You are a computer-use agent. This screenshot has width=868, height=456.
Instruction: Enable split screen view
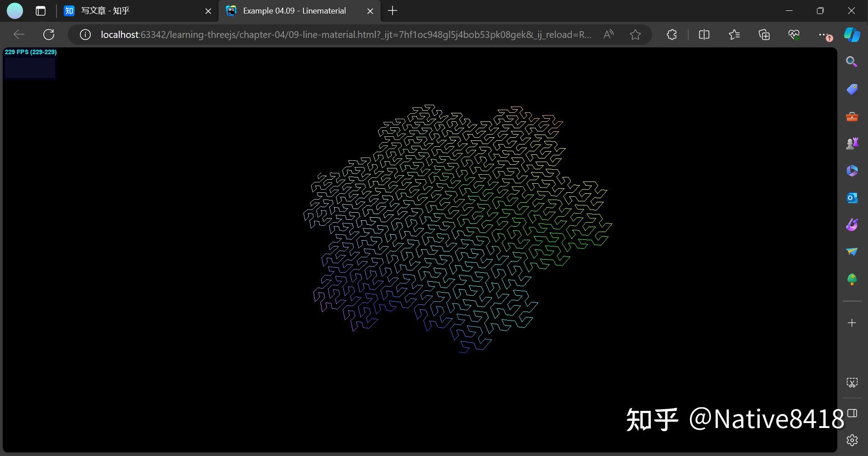[x=705, y=35]
